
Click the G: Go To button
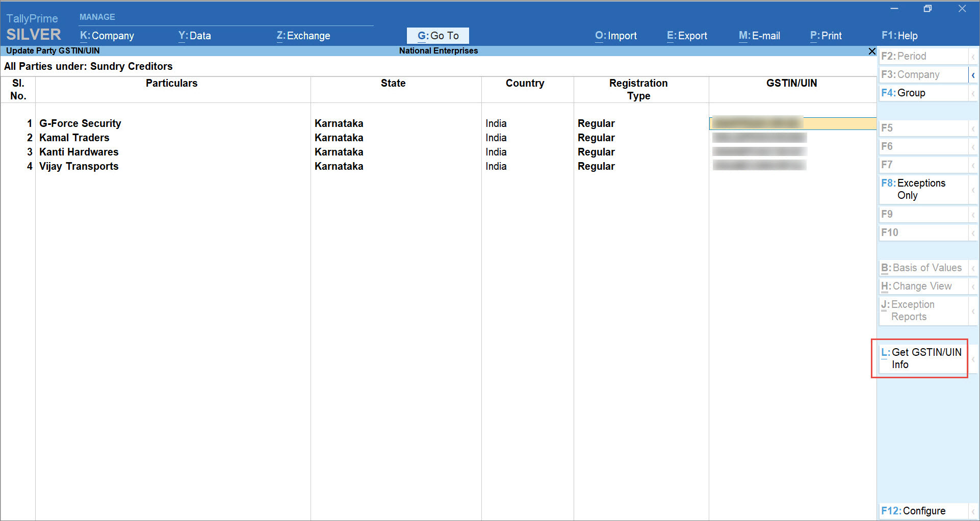[438, 36]
